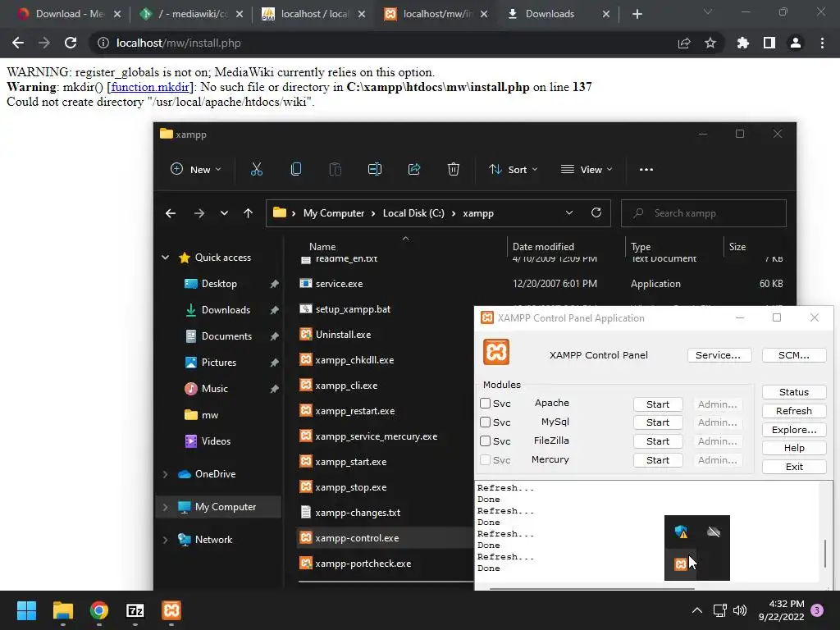Expand the address bar history dropdown
This screenshot has width=840, height=630.
coord(569,212)
